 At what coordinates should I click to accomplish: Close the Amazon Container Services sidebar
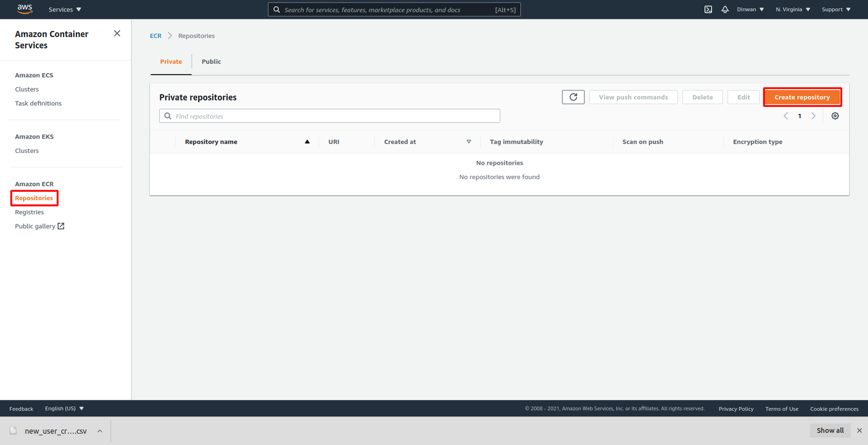117,34
